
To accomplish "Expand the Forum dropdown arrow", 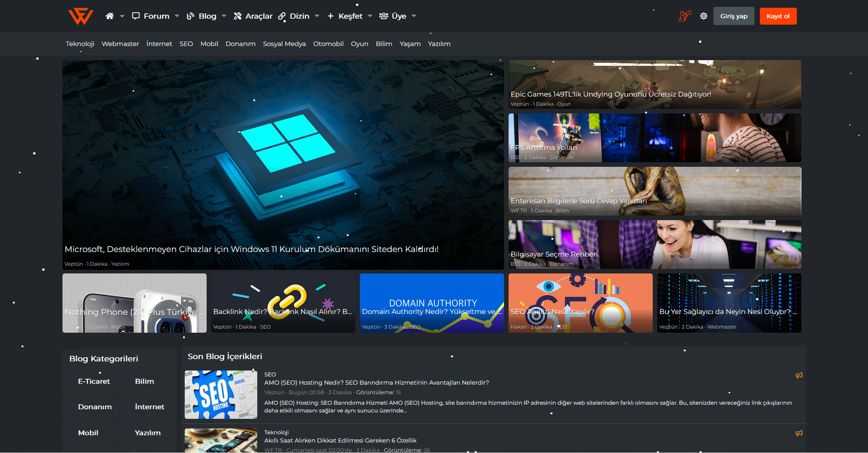I will pos(177,16).
